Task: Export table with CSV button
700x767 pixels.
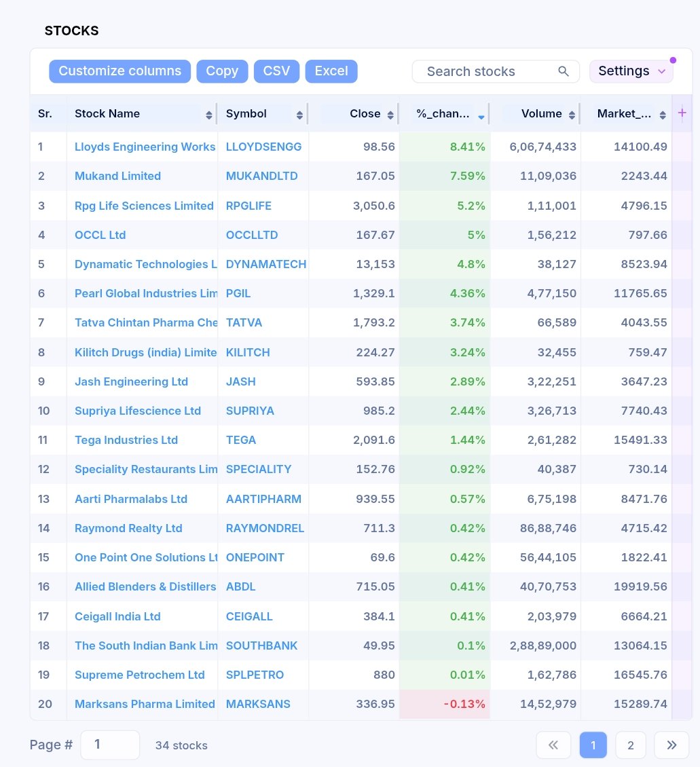Action: (276, 71)
